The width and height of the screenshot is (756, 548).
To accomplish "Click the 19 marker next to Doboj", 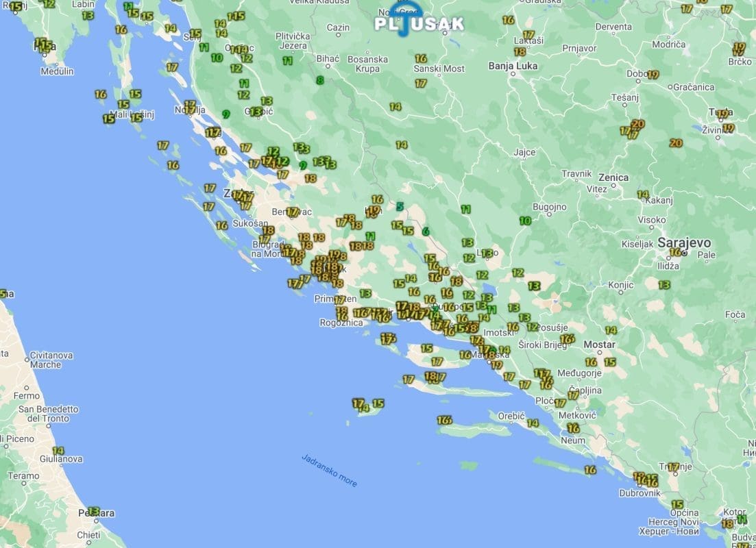I will point(653,75).
